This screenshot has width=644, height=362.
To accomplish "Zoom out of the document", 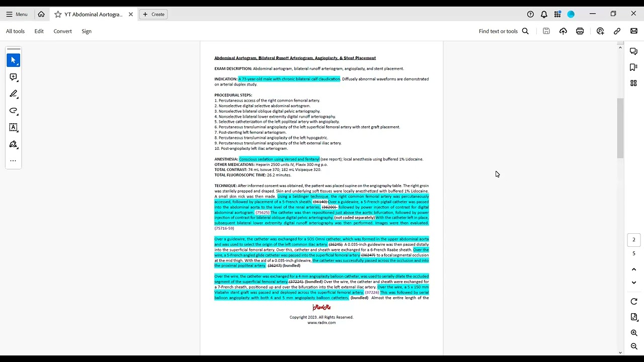I will (634, 346).
